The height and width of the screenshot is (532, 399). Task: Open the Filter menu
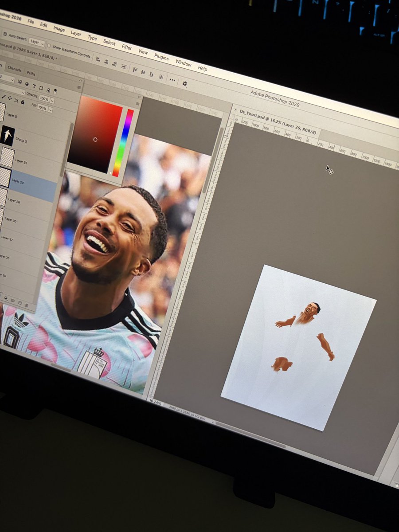tap(127, 47)
